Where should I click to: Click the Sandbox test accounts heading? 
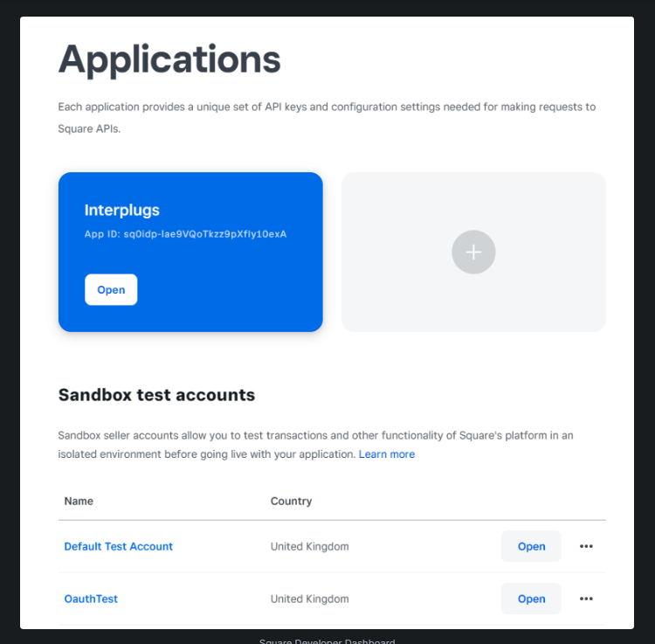pyautogui.click(x=156, y=395)
